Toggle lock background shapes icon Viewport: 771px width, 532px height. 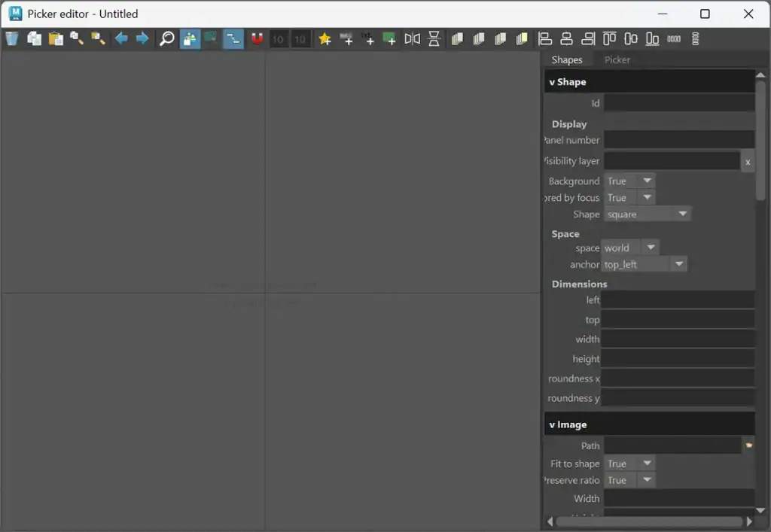point(190,39)
